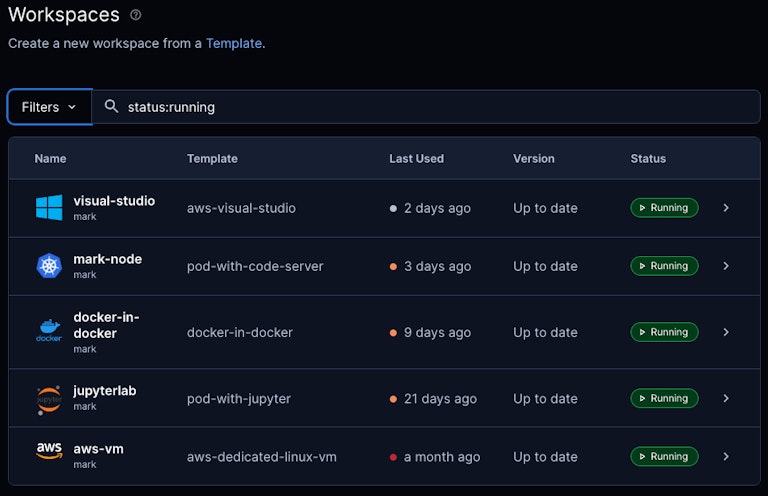Click the Running badge for mark-node
768x496 pixels.
pyautogui.click(x=664, y=266)
